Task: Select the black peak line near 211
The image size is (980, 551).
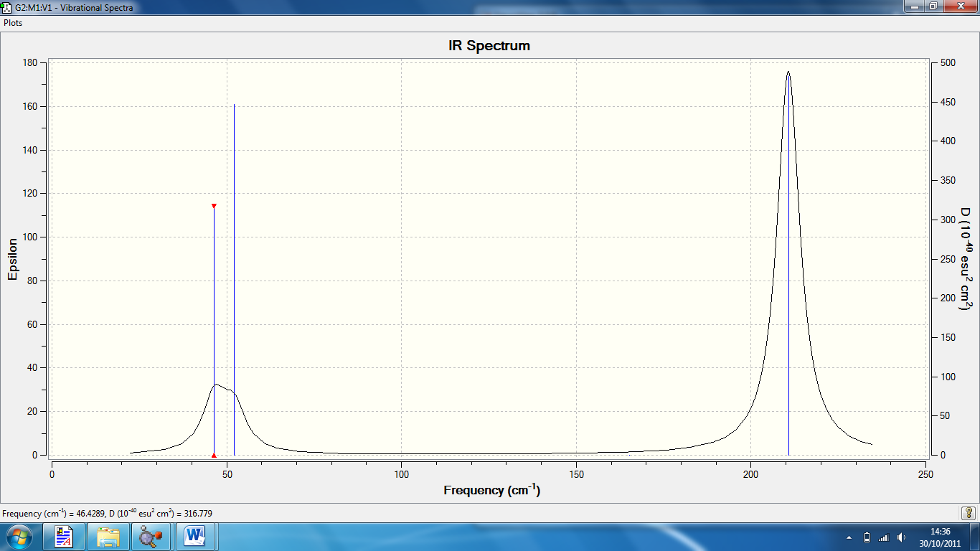Action: [x=788, y=263]
